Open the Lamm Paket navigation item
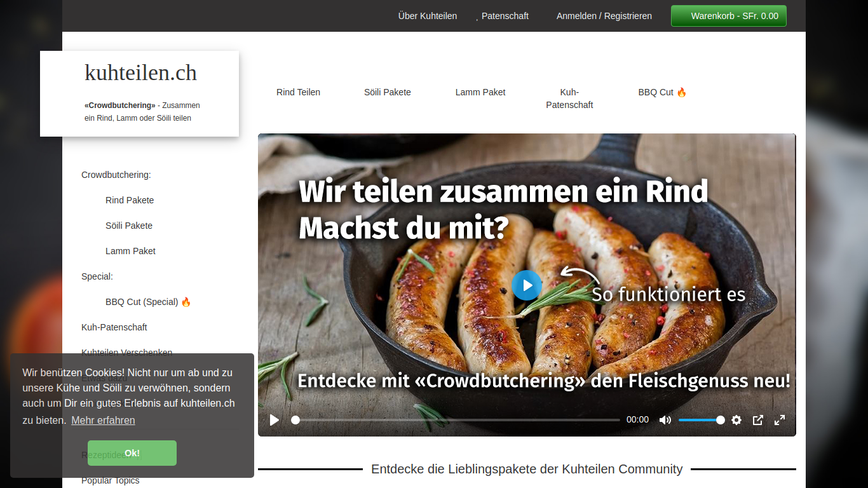Screen dimensions: 868x488 coord(480,92)
